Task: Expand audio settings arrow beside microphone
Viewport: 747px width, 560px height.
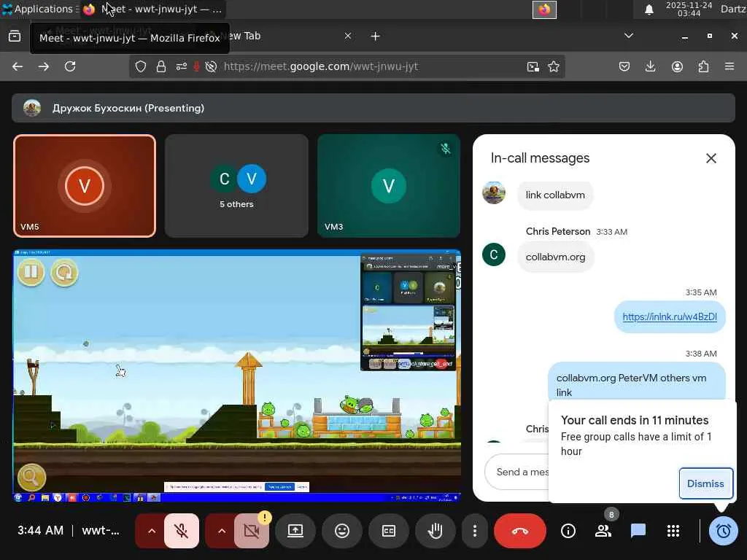Action: pyautogui.click(x=152, y=531)
